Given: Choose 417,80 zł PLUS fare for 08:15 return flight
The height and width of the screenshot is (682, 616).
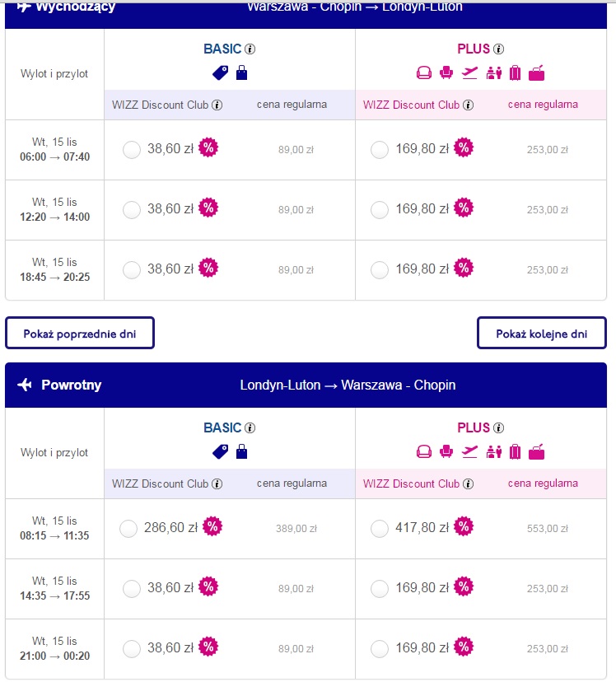Looking at the screenshot, I should tap(380, 529).
